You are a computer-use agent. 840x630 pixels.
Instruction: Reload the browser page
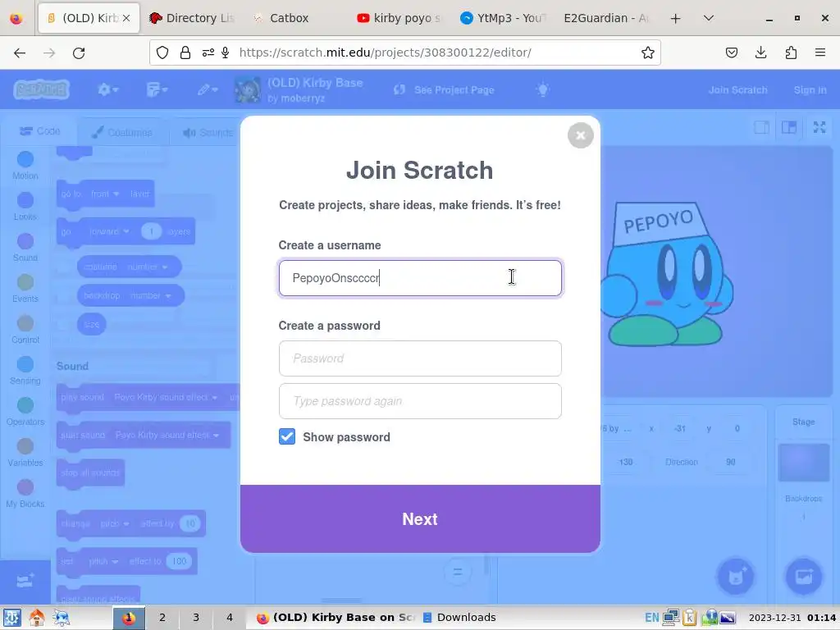click(x=79, y=52)
